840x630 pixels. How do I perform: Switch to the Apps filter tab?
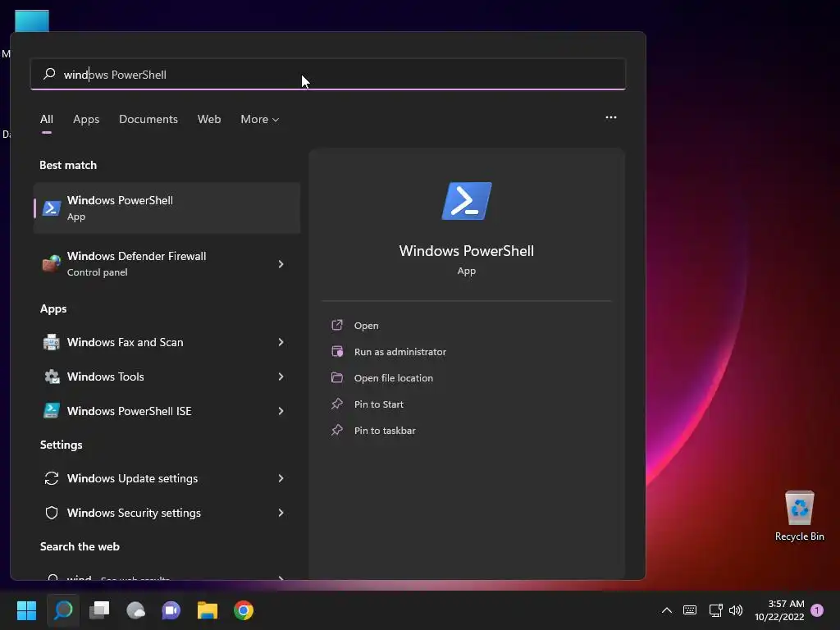[86, 119]
